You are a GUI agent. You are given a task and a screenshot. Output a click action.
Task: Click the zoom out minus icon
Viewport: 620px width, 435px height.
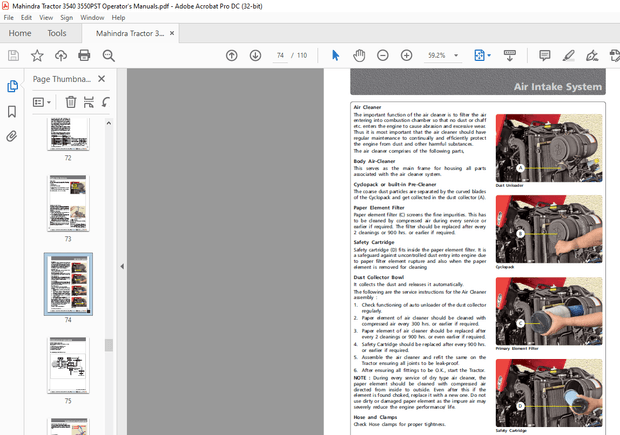tap(383, 55)
